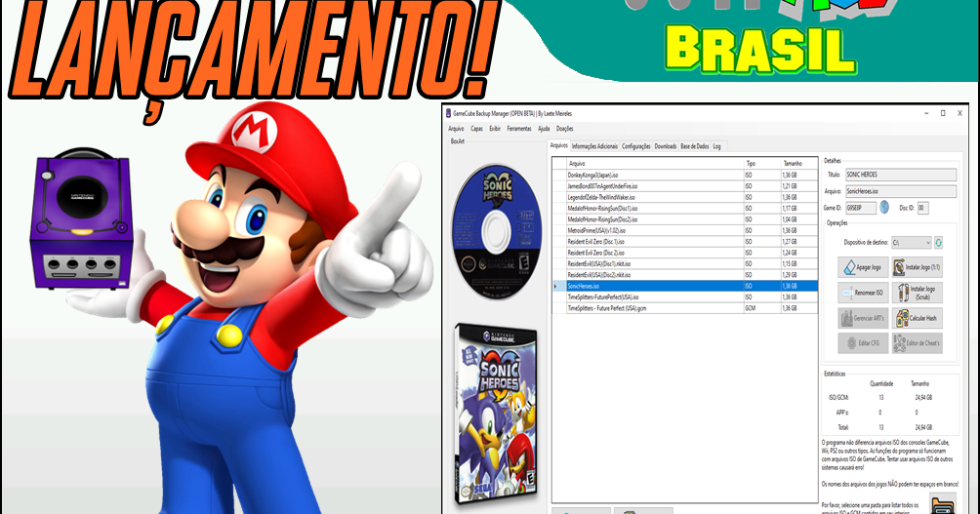
Task: Select LegendofZelda-TheWindWaker.iso row
Action: [684, 197]
